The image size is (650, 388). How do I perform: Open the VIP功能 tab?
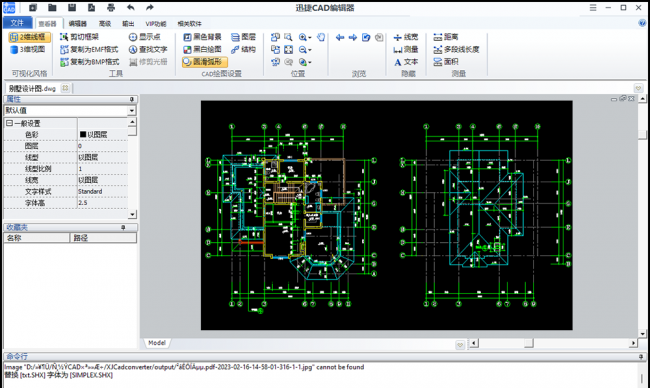pyautogui.click(x=155, y=24)
